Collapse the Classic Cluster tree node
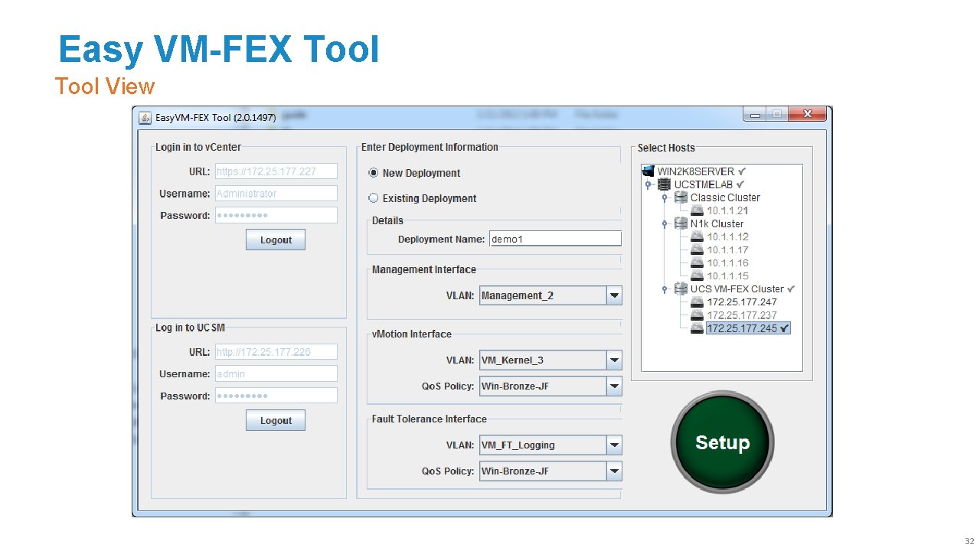 click(x=665, y=197)
